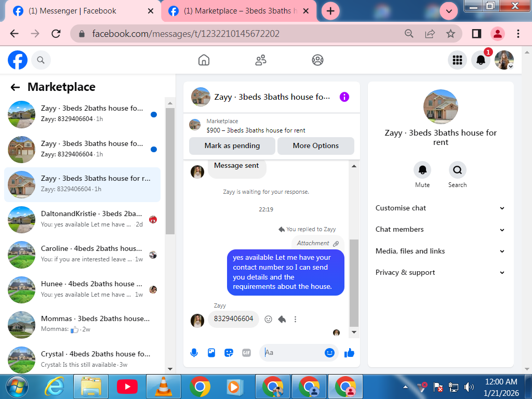Open the emoji picker in message box
The image size is (532, 399).
pyautogui.click(x=329, y=353)
